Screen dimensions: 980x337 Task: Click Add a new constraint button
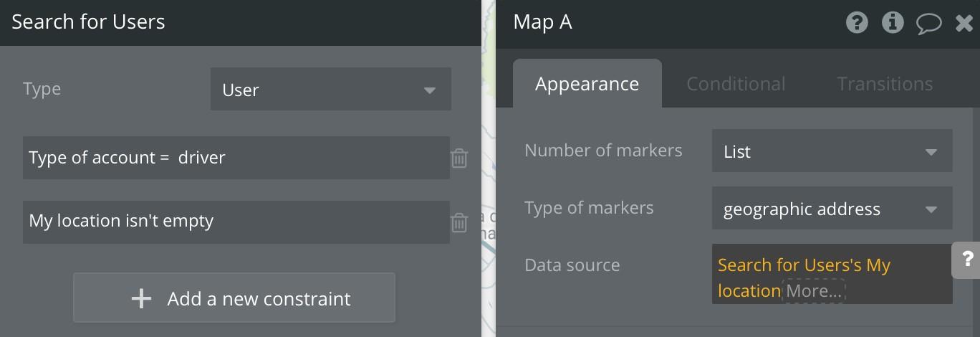(234, 298)
